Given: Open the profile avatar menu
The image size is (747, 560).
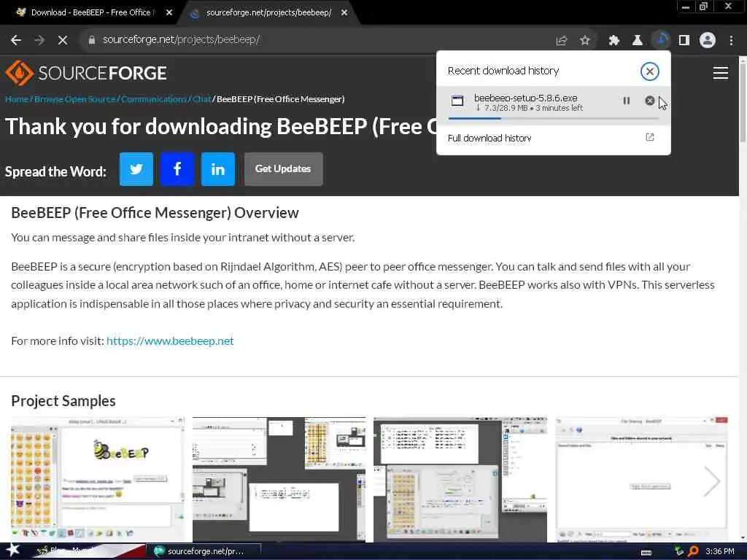Looking at the screenshot, I should [708, 40].
